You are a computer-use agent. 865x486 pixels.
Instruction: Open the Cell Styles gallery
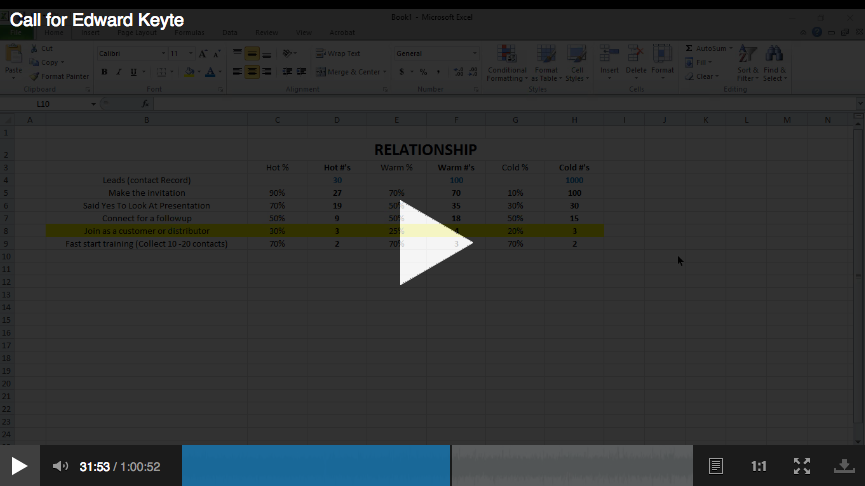click(x=577, y=63)
